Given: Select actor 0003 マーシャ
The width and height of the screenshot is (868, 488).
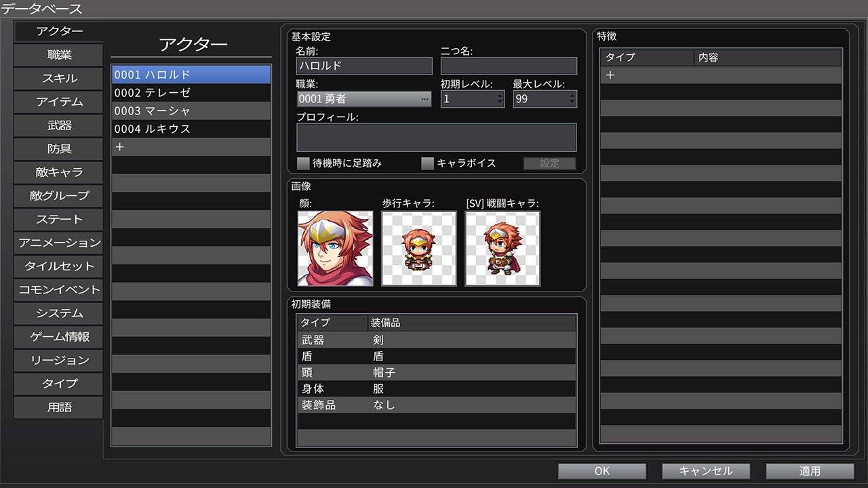Looking at the screenshot, I should 191,110.
